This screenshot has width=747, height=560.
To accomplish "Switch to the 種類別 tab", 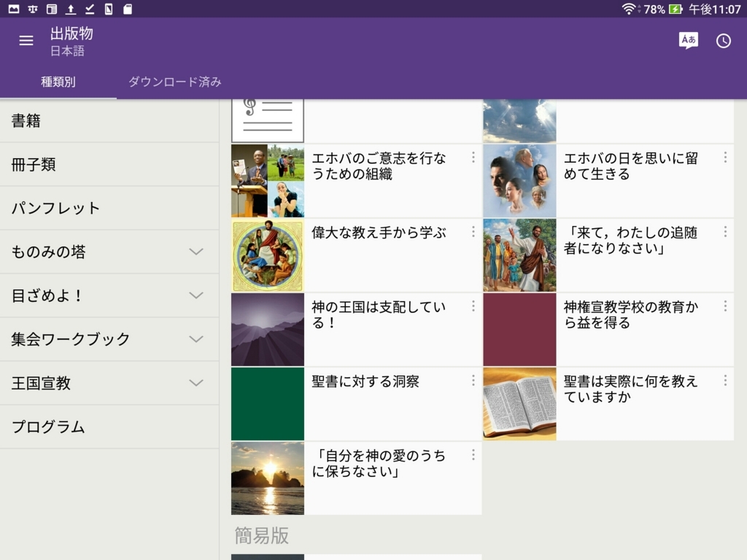I will (x=58, y=82).
